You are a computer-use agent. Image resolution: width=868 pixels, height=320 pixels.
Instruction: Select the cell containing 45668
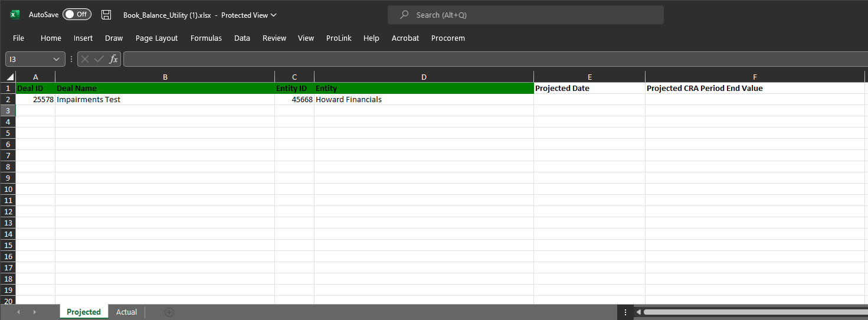coord(294,99)
